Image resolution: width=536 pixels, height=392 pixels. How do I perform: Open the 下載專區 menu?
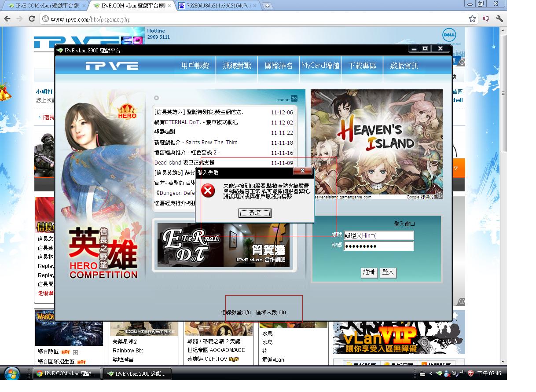click(363, 66)
